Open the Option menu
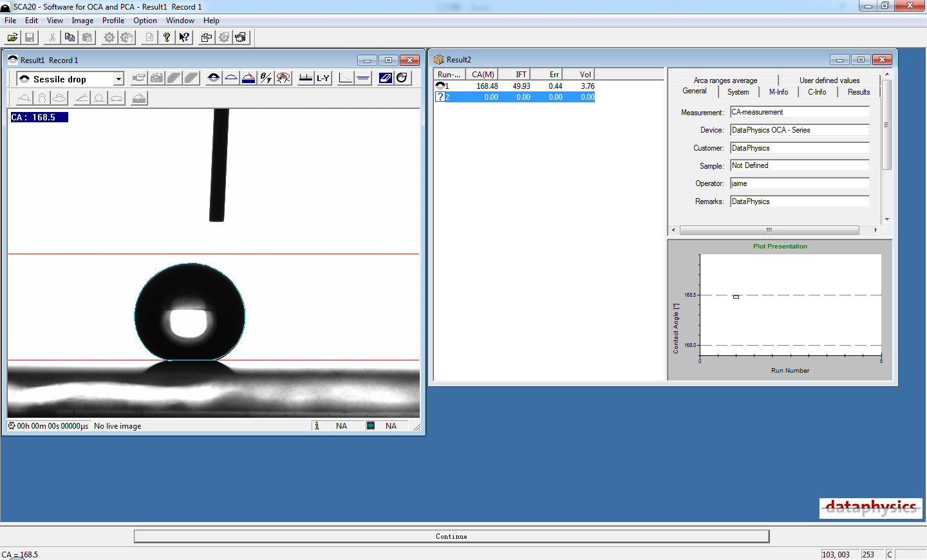The height and width of the screenshot is (560, 927). 145,20
